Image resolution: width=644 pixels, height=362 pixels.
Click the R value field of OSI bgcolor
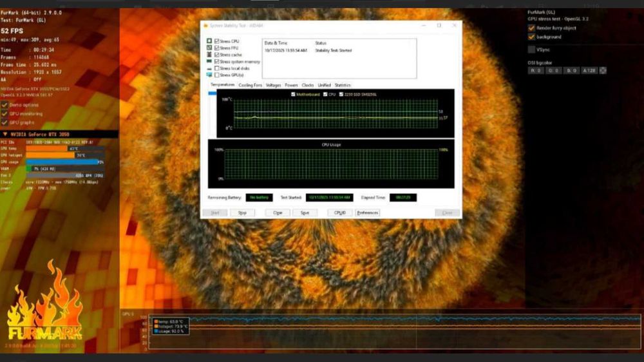[x=536, y=71]
